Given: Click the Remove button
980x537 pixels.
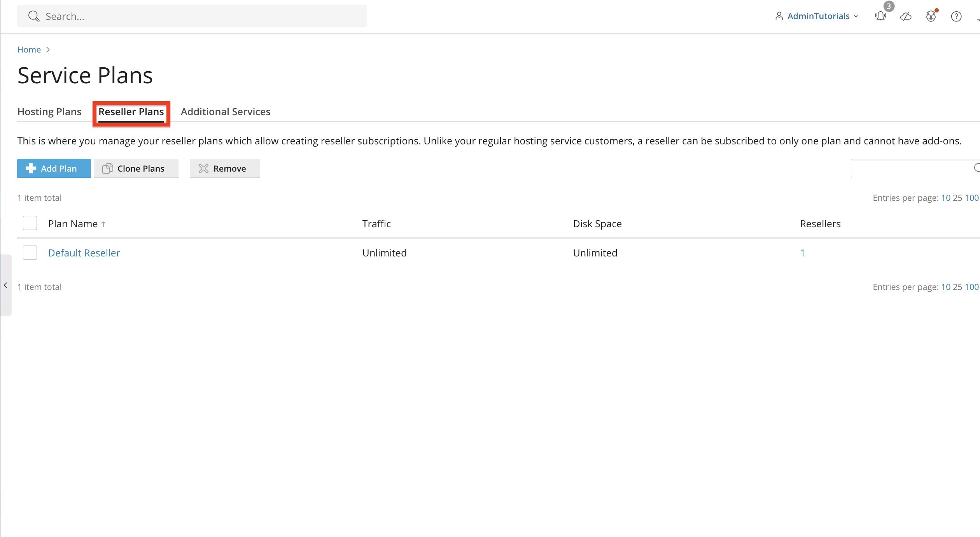Looking at the screenshot, I should (x=225, y=168).
